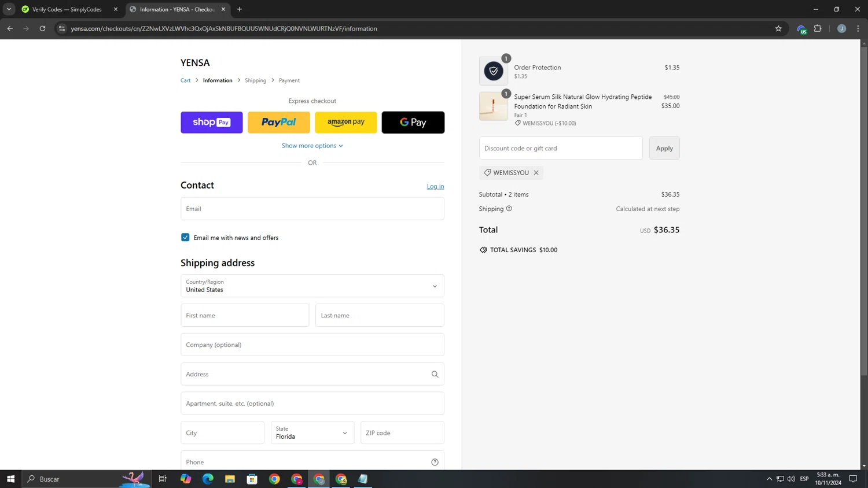Screen dimensions: 868x488
Task: Select the Information YENSA Checkout tab
Action: coord(178,9)
